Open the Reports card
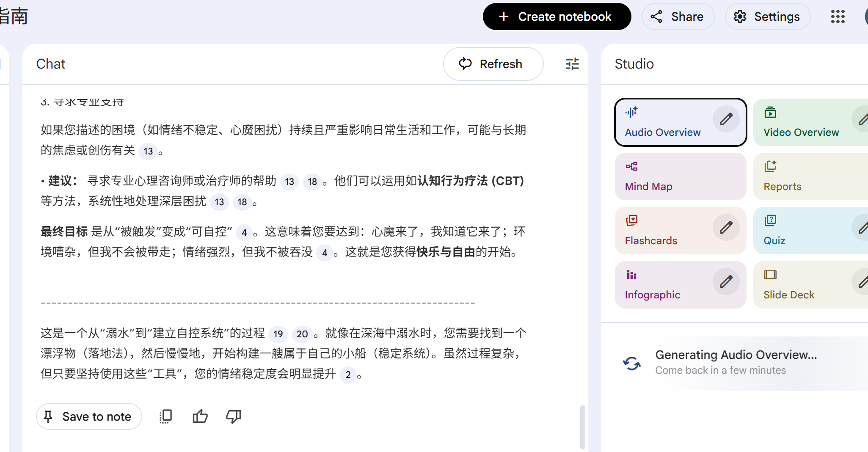Screen dimensions: 868x452 tap(810, 176)
